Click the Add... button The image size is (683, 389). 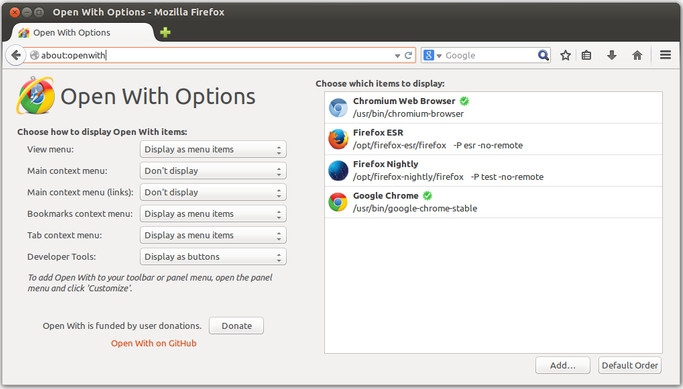click(x=563, y=365)
